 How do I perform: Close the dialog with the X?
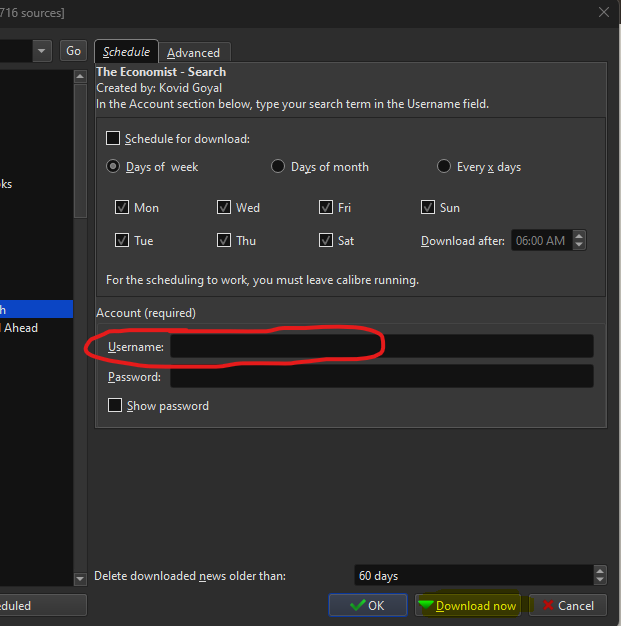pos(604,12)
